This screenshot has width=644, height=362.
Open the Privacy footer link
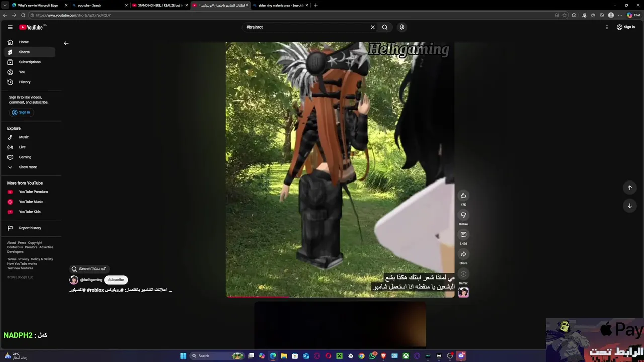[x=24, y=259]
